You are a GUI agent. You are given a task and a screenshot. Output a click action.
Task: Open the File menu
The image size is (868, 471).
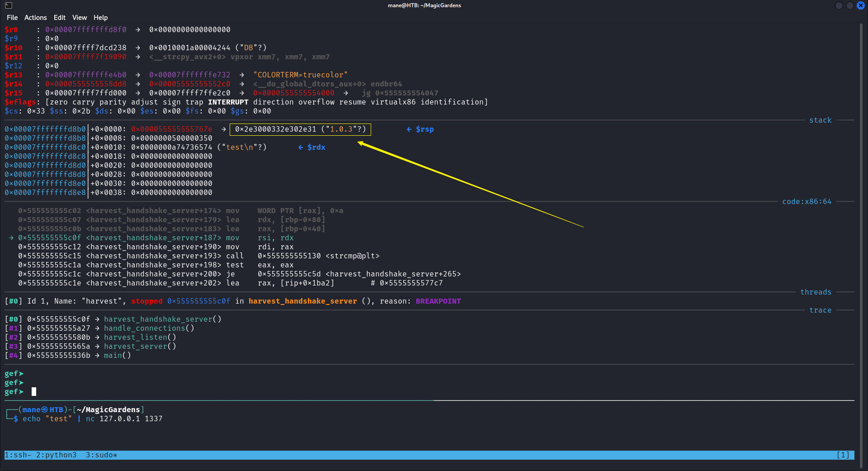pos(12,18)
